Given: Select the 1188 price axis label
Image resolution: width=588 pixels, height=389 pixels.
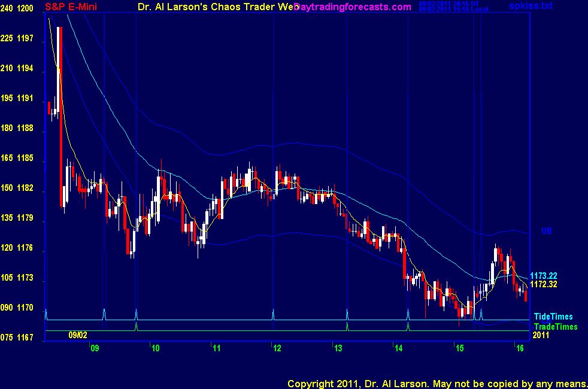Looking at the screenshot, I should coord(25,128).
